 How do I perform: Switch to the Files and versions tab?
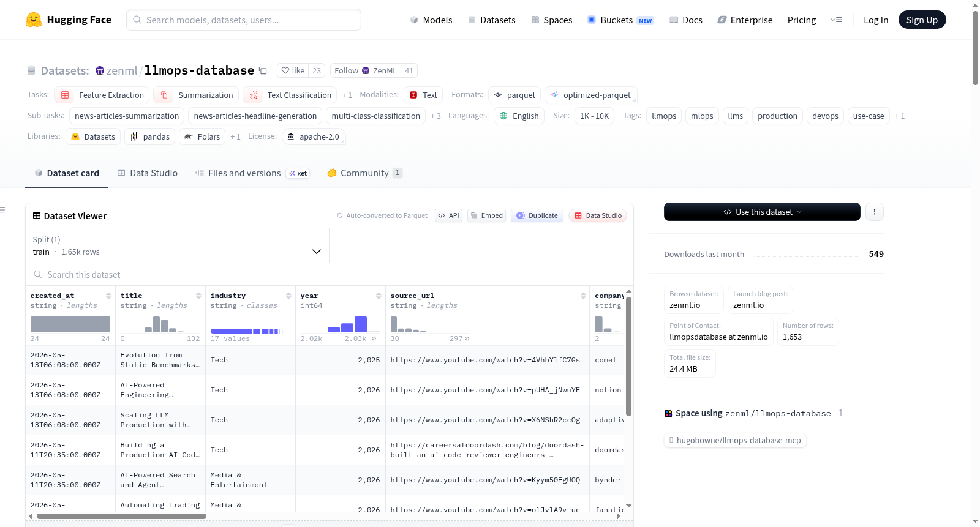click(252, 173)
